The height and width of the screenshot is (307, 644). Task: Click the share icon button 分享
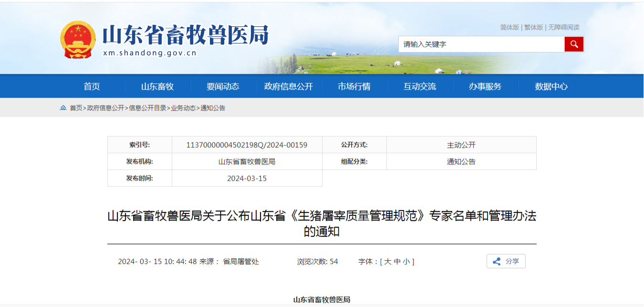click(x=506, y=261)
